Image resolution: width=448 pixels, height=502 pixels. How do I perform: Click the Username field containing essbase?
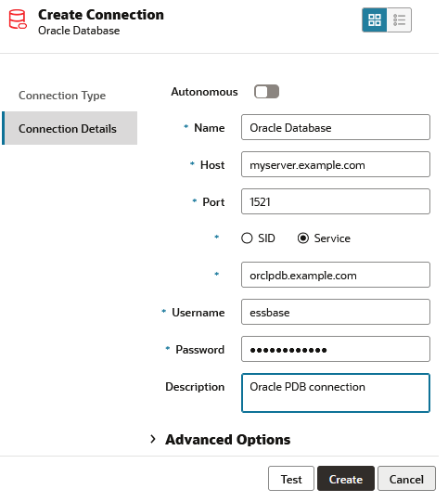point(336,312)
